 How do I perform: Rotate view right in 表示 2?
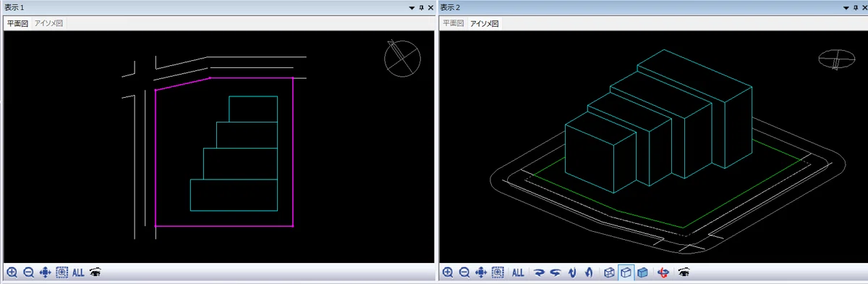pyautogui.click(x=539, y=272)
